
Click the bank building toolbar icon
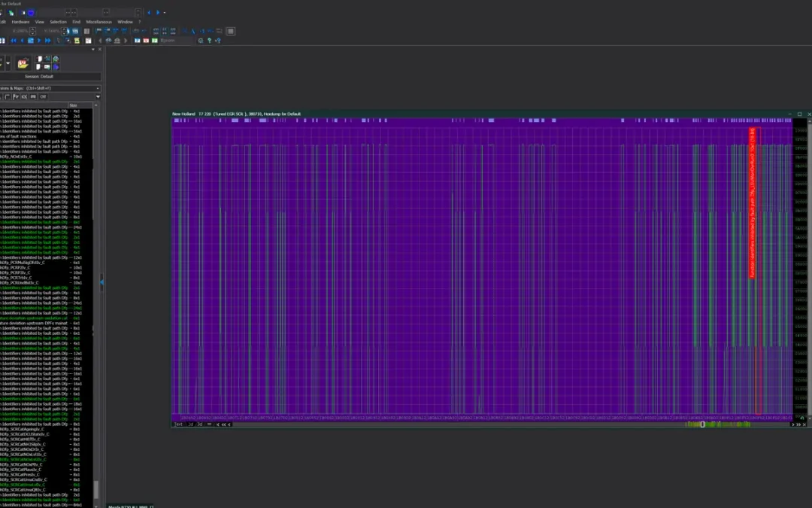click(117, 41)
